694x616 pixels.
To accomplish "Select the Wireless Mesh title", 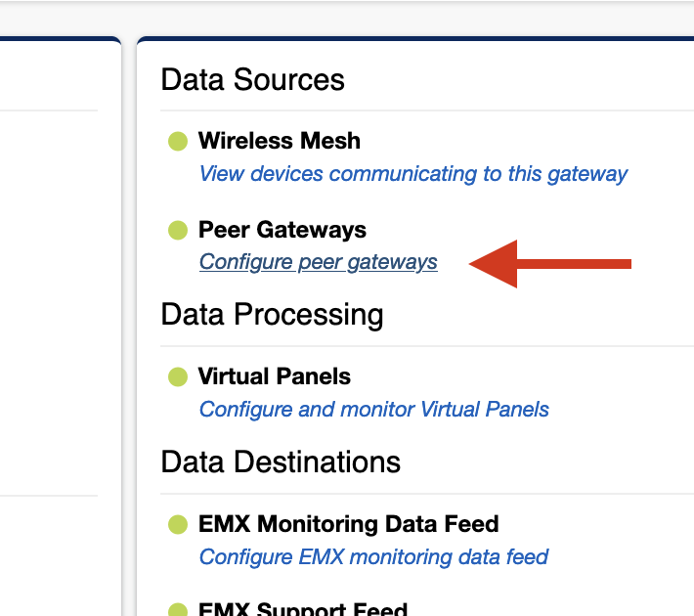I will click(279, 141).
